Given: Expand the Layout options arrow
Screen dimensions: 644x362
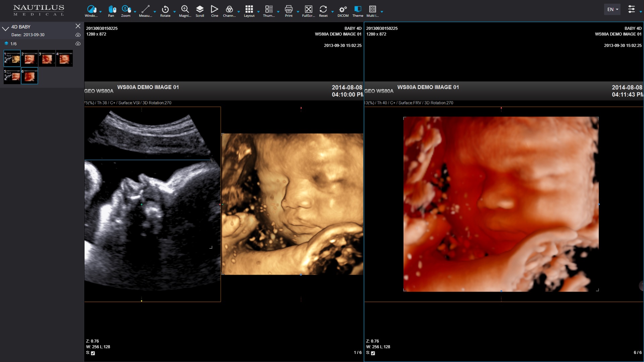Looking at the screenshot, I should click(x=258, y=12).
